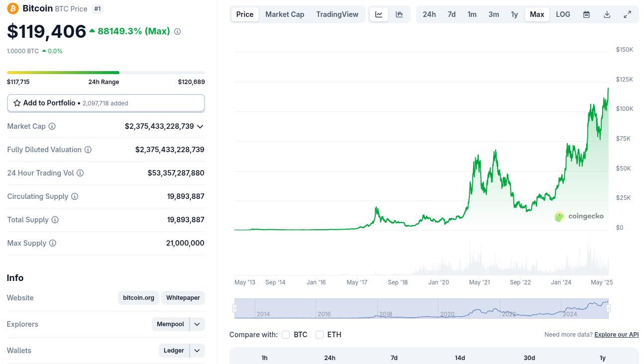Open the Whitepaper link

point(183,298)
